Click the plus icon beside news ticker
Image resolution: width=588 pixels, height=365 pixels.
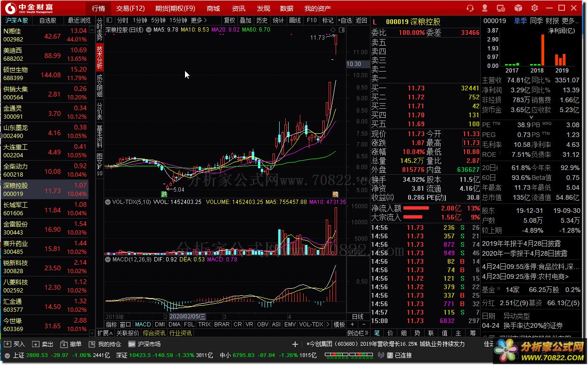(295, 344)
